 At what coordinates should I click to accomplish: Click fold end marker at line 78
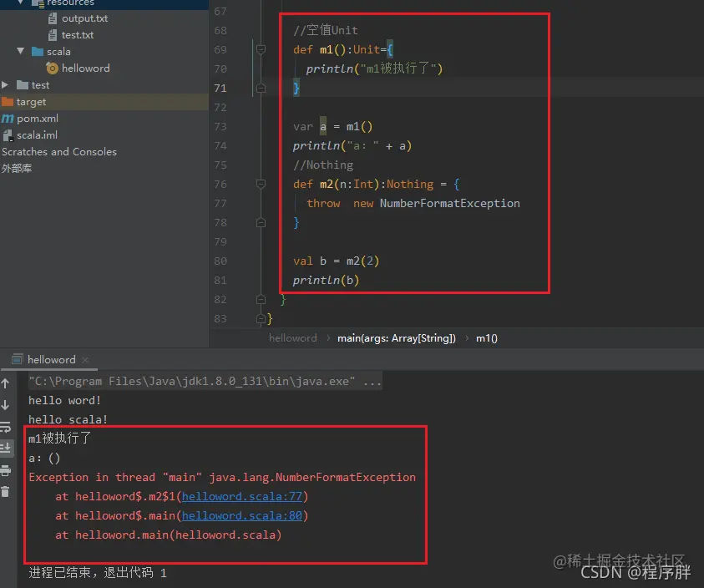(261, 223)
